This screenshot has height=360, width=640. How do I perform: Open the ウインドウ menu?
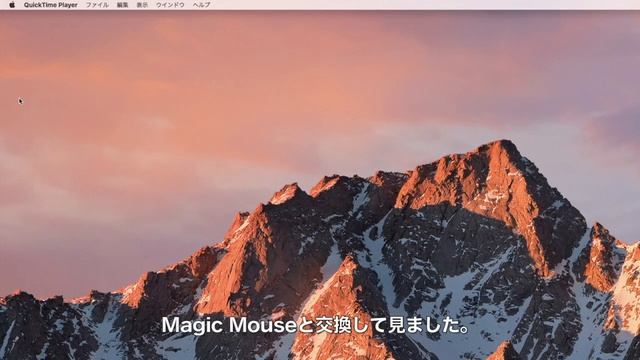[170, 5]
